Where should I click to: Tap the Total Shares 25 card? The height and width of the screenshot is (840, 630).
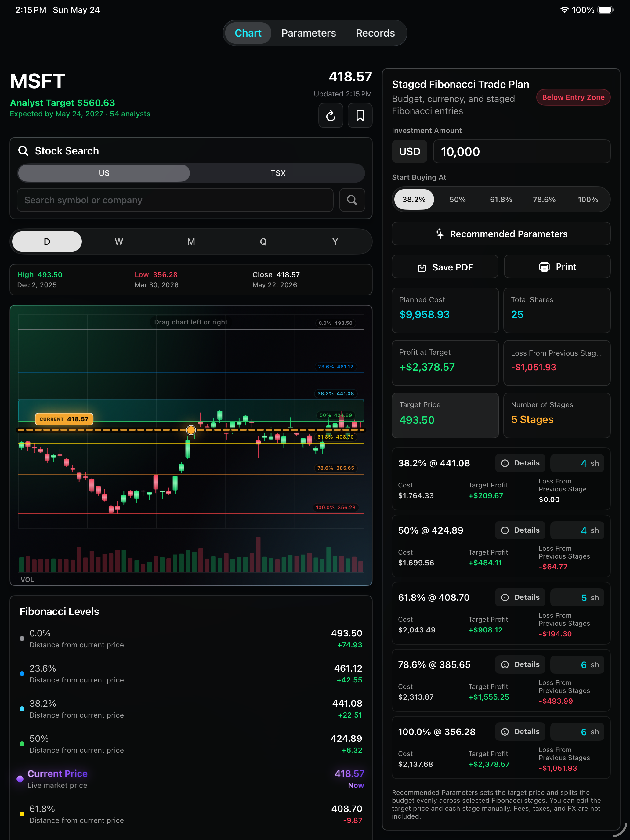coord(557,310)
